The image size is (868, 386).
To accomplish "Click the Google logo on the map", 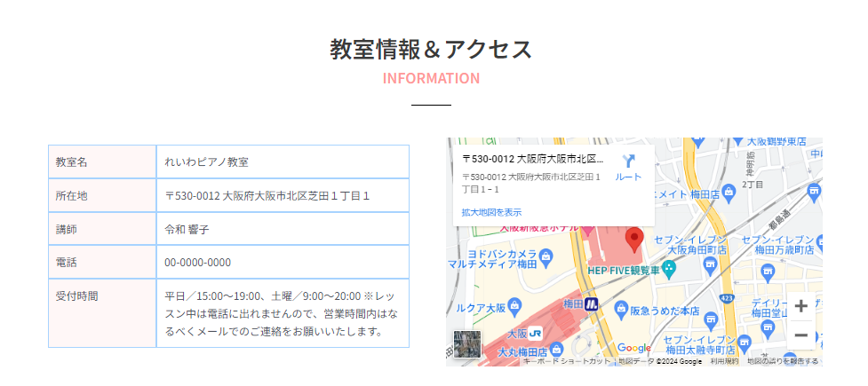I will pos(634,348).
